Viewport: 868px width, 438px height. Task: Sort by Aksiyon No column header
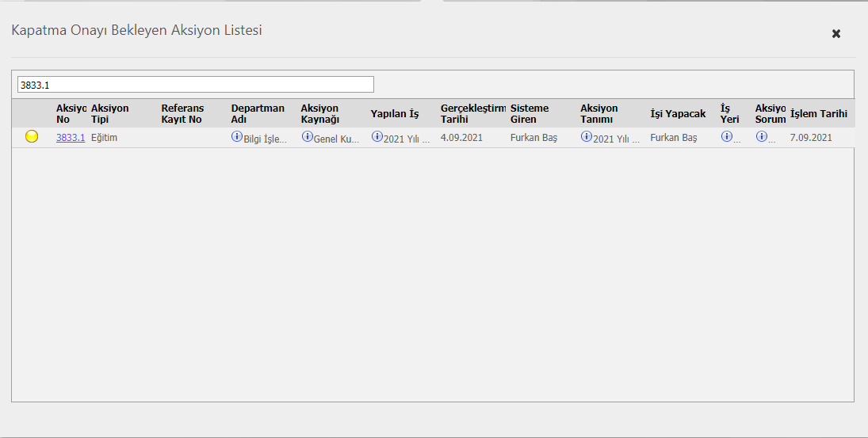click(71, 113)
